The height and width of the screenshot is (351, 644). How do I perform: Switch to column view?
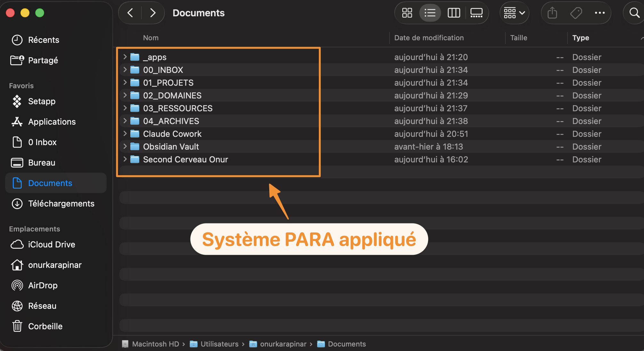point(454,13)
